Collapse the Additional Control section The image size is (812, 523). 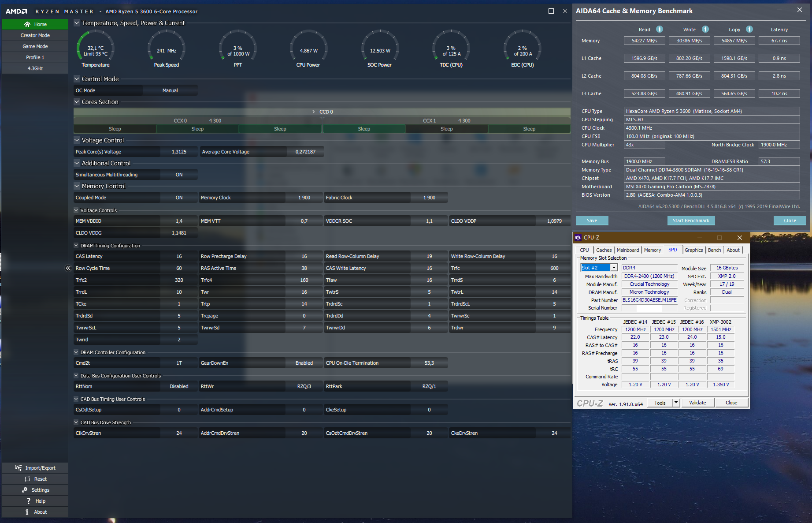pyautogui.click(x=77, y=163)
